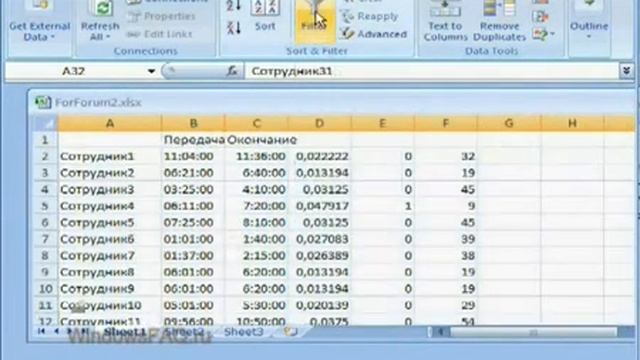This screenshot has height=360, width=640.
Task: Click the value 1 in column E
Action: pos(382,206)
